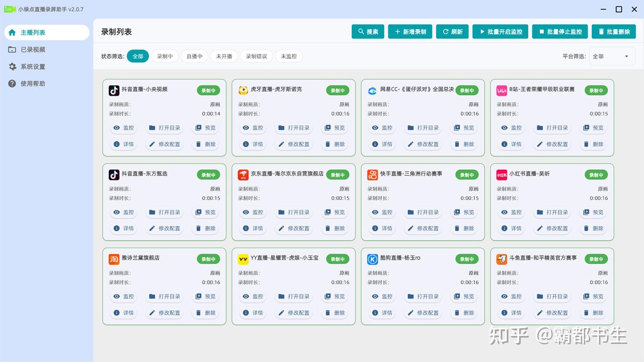Image resolution: width=644 pixels, height=362 pixels.
Task: Click the NetEase CC logo icon
Action: 373,90
